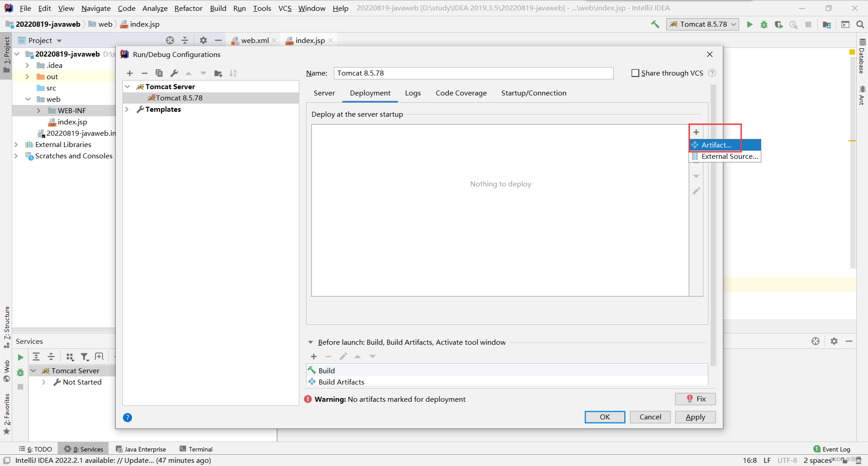Collapse Tomcat Server node in configurations tree
The image size is (868, 466).
click(x=127, y=86)
